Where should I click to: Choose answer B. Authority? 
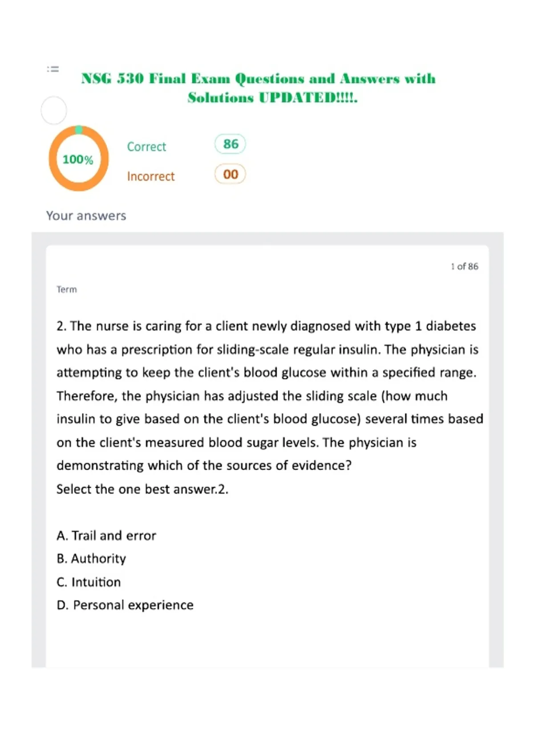91,559
